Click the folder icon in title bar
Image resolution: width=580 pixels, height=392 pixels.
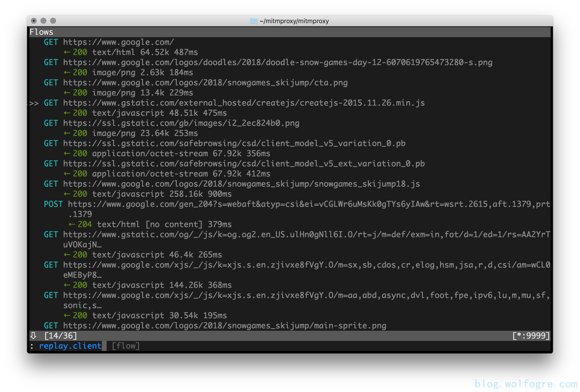254,21
